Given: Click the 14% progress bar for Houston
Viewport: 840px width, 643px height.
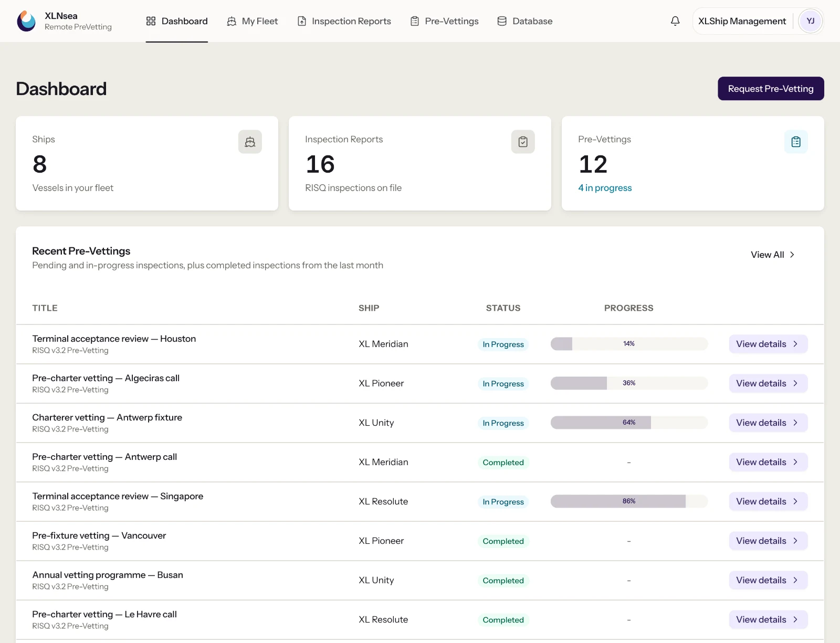Looking at the screenshot, I should coord(629,344).
